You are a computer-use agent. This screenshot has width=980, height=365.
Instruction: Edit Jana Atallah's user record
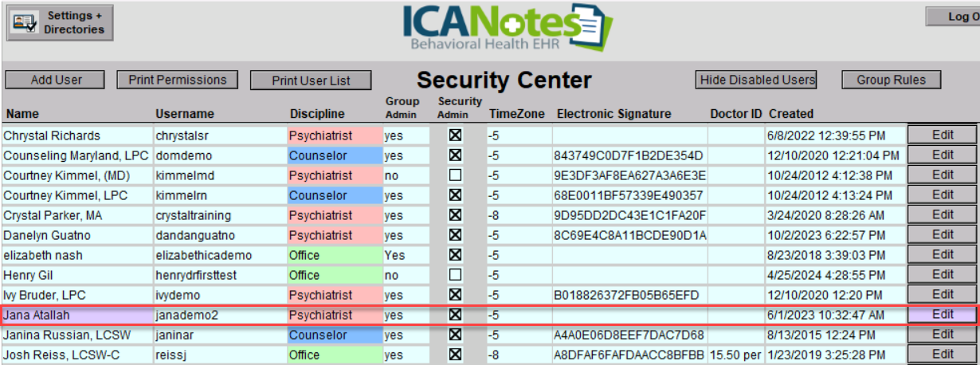pyautogui.click(x=943, y=315)
